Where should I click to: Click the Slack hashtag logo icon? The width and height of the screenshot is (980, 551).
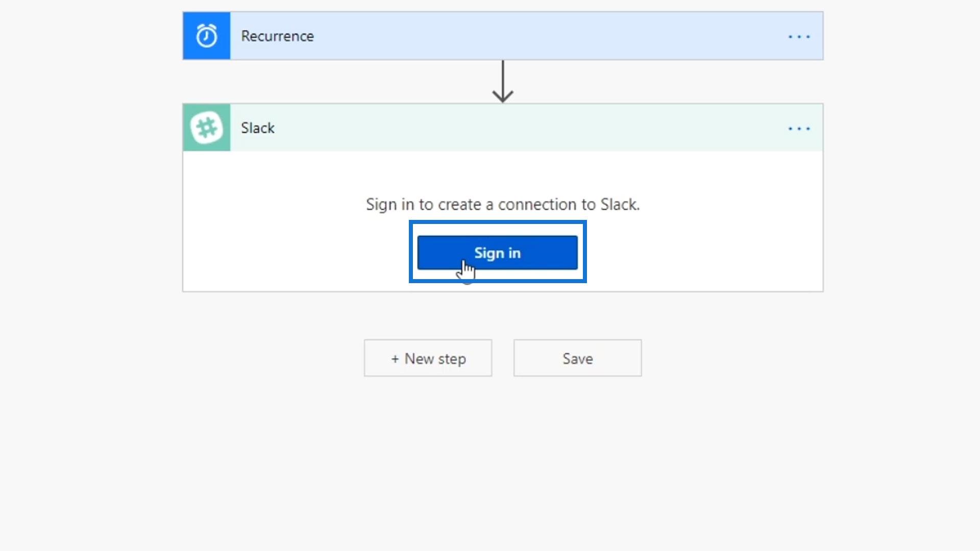coord(206,128)
